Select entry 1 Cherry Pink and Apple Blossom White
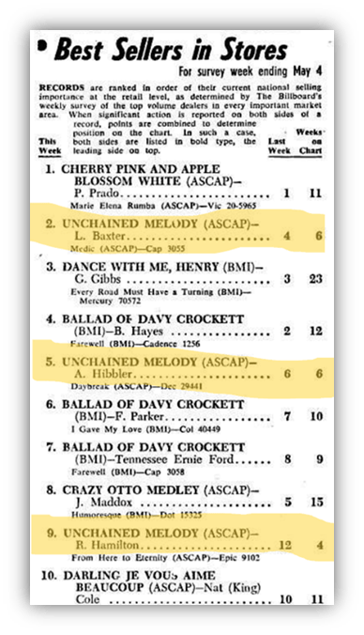Image resolution: width=364 pixels, height=635 pixels. pos(184,187)
